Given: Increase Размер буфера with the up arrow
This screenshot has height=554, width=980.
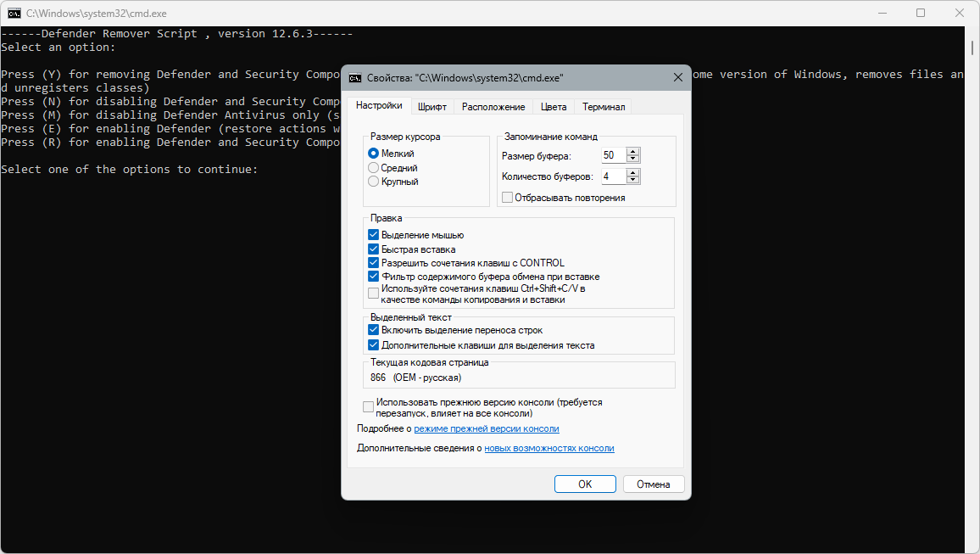Looking at the screenshot, I should 633,151.
